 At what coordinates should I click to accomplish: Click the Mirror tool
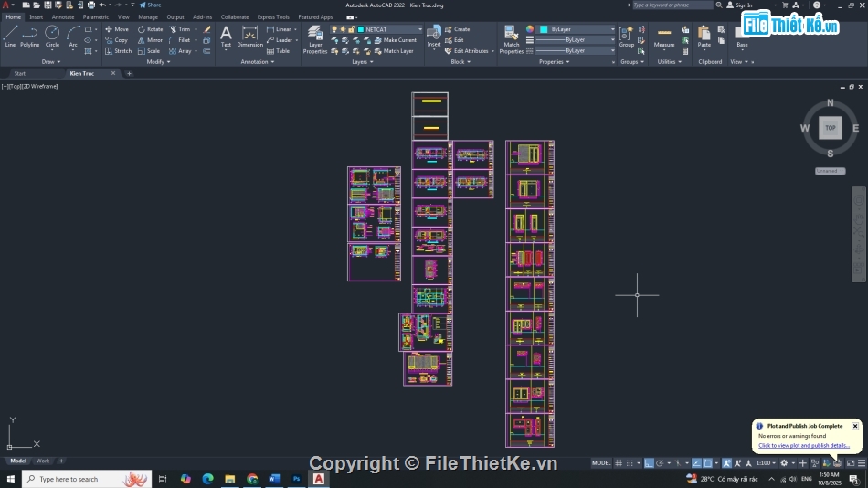[151, 40]
